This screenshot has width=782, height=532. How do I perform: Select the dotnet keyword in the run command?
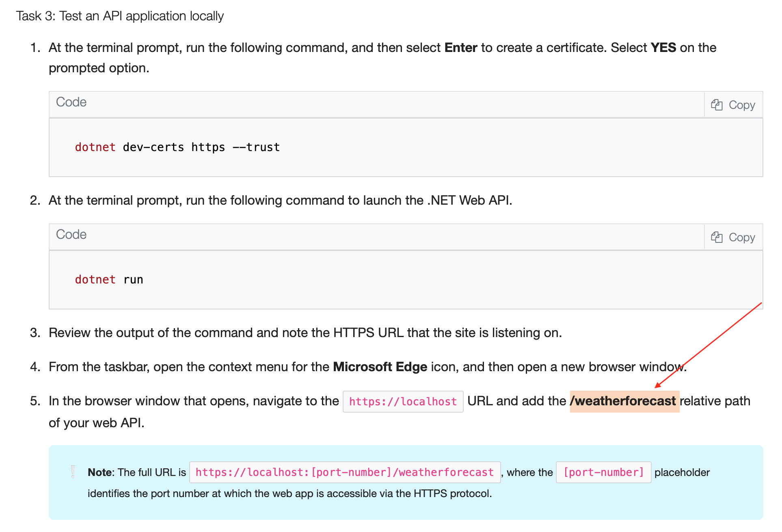pyautogui.click(x=95, y=279)
